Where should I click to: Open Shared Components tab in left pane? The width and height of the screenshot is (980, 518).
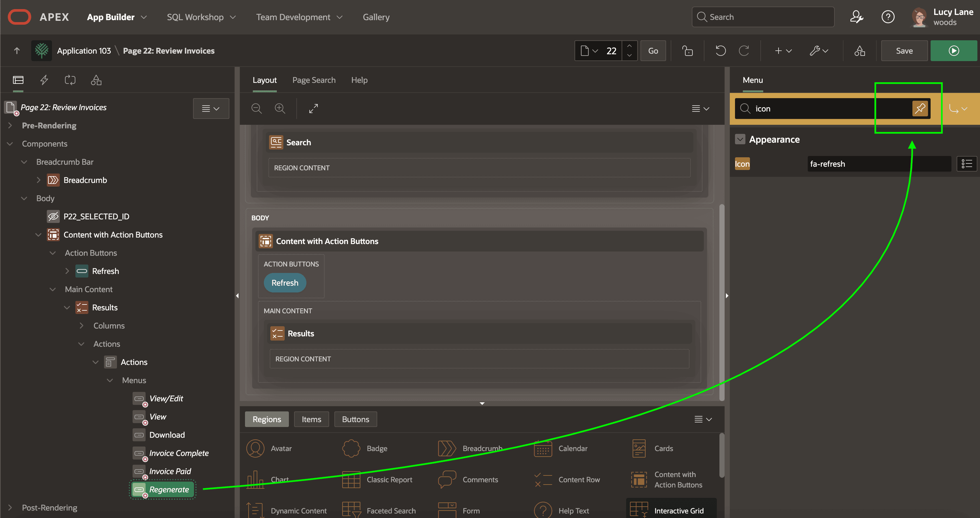(96, 80)
